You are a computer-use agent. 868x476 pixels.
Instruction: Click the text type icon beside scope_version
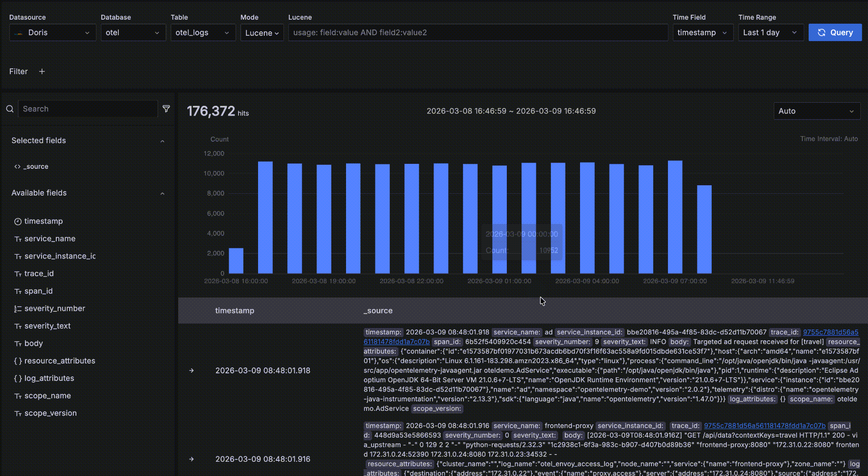pyautogui.click(x=18, y=413)
